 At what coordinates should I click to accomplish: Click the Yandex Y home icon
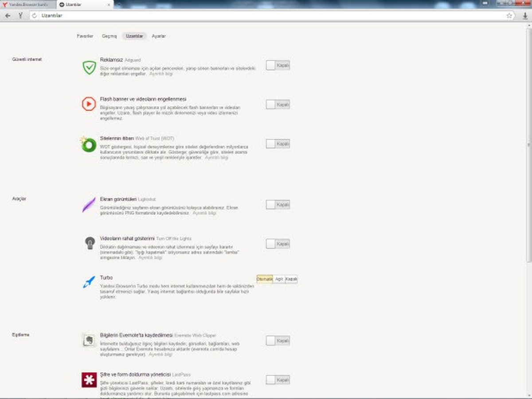[x=20, y=16]
